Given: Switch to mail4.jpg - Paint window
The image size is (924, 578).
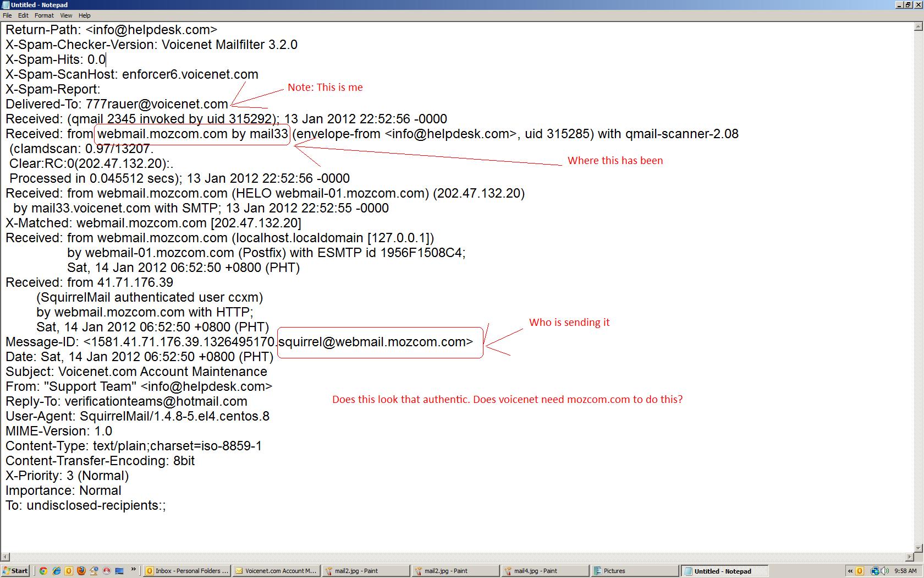Looking at the screenshot, I should [x=546, y=571].
